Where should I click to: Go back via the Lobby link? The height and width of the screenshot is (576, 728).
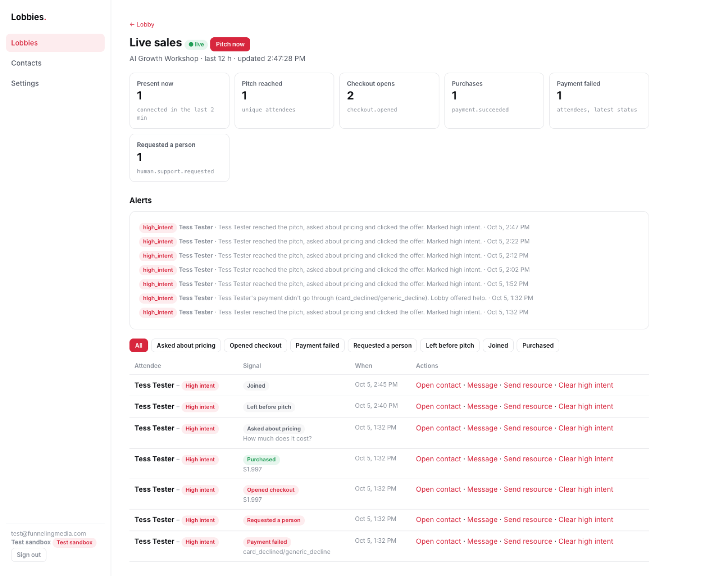pos(142,25)
